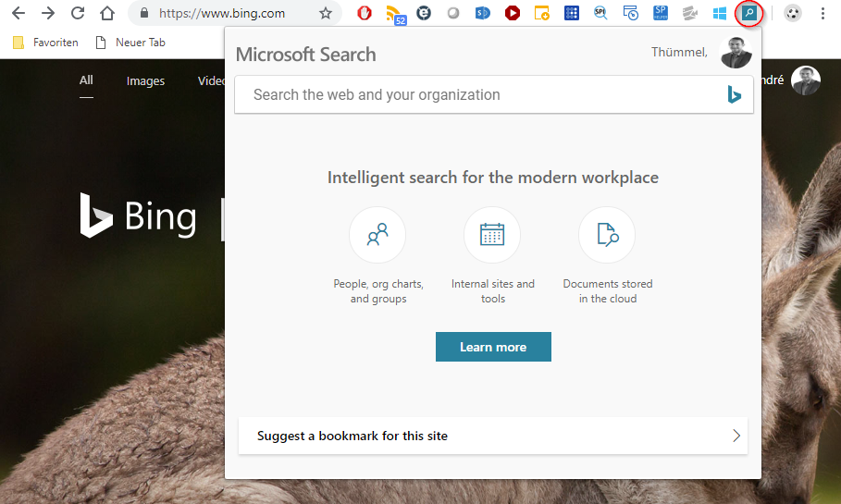
Task: Open the Neuer Tab bookmark
Action: (130, 43)
